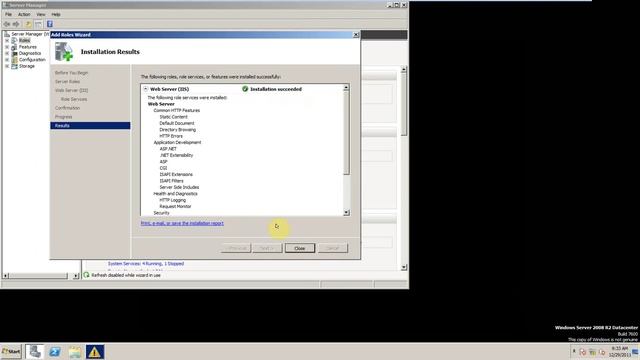The height and width of the screenshot is (360, 640).
Task: Open System Services link in Server Manager
Action: [x=146, y=264]
